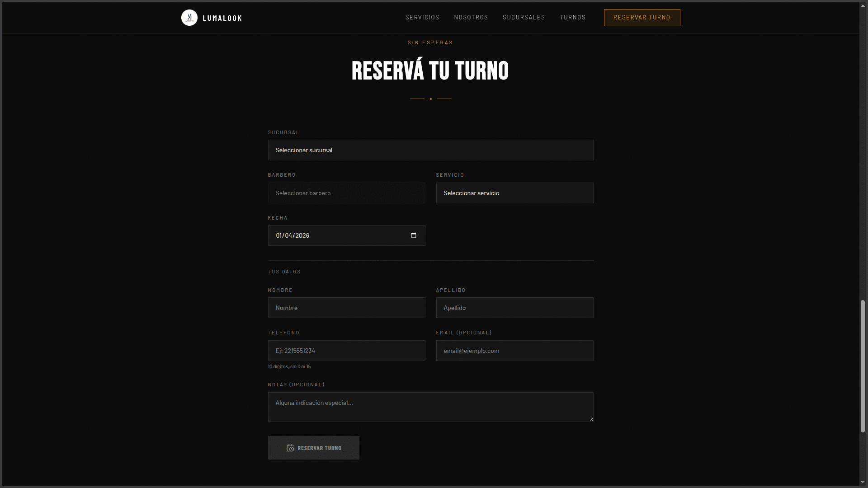The height and width of the screenshot is (488, 868).
Task: Focus the Fecha date field
Action: click(346, 235)
